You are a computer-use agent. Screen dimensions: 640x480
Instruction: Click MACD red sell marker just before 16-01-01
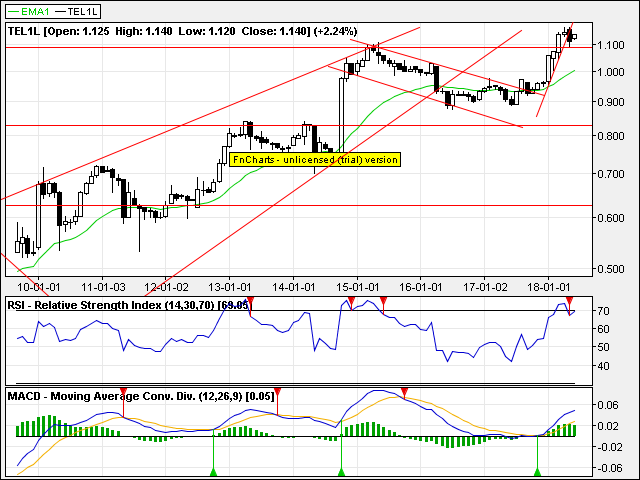click(404, 392)
